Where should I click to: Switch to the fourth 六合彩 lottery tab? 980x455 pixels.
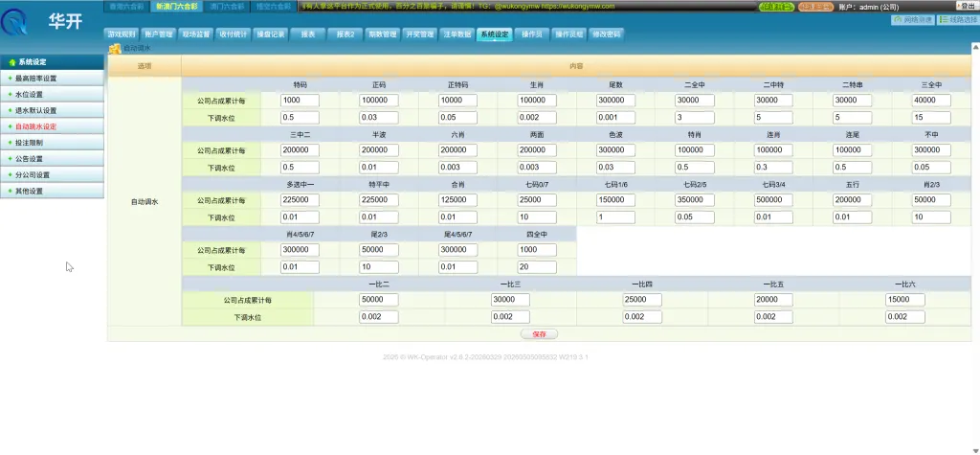point(275,7)
